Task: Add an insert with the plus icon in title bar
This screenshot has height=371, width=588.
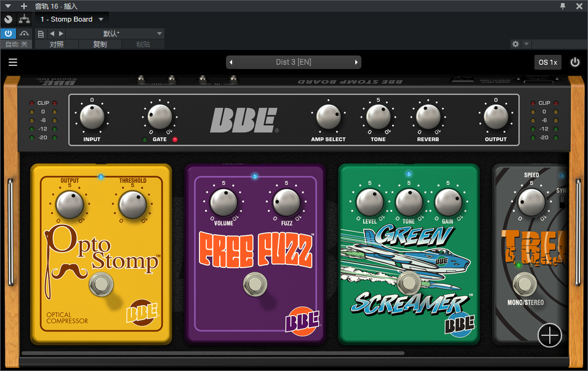Action: click(24, 6)
